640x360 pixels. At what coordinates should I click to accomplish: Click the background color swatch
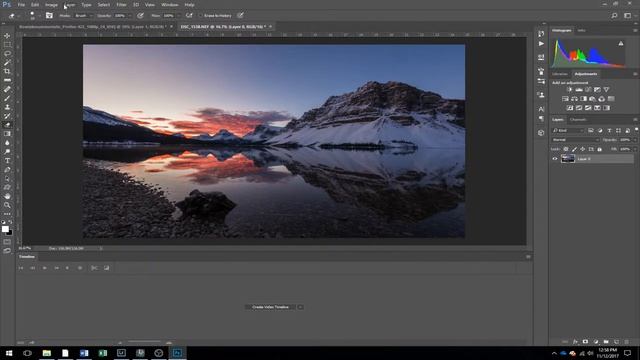pos(9,233)
